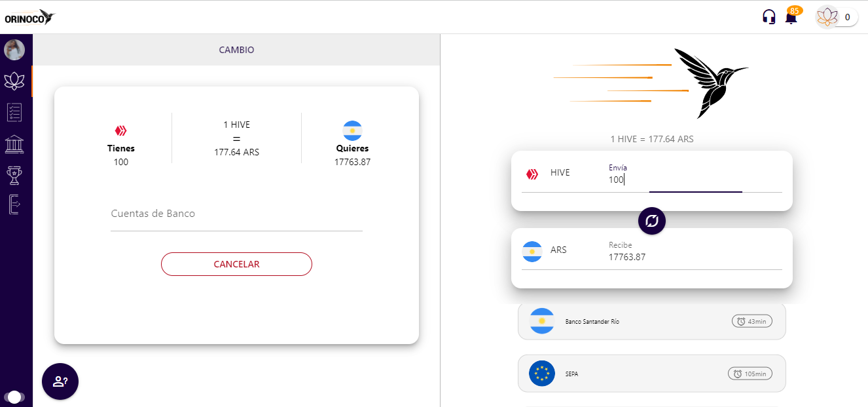
Task: Open support via the headset icon
Action: [x=769, y=17]
